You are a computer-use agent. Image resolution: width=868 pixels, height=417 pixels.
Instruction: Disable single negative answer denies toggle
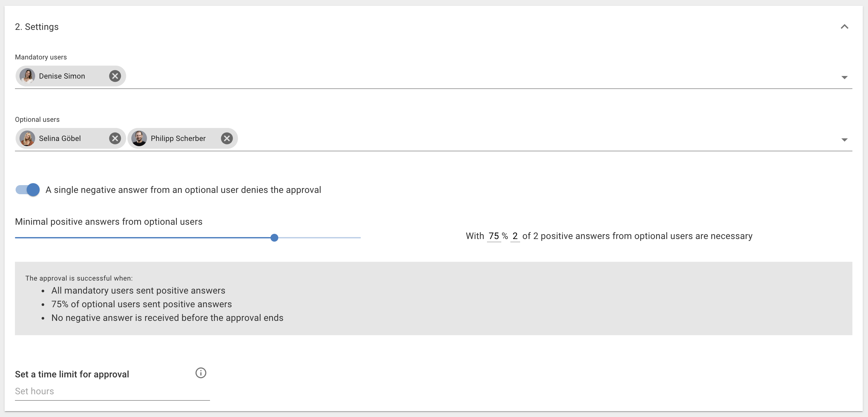(28, 190)
